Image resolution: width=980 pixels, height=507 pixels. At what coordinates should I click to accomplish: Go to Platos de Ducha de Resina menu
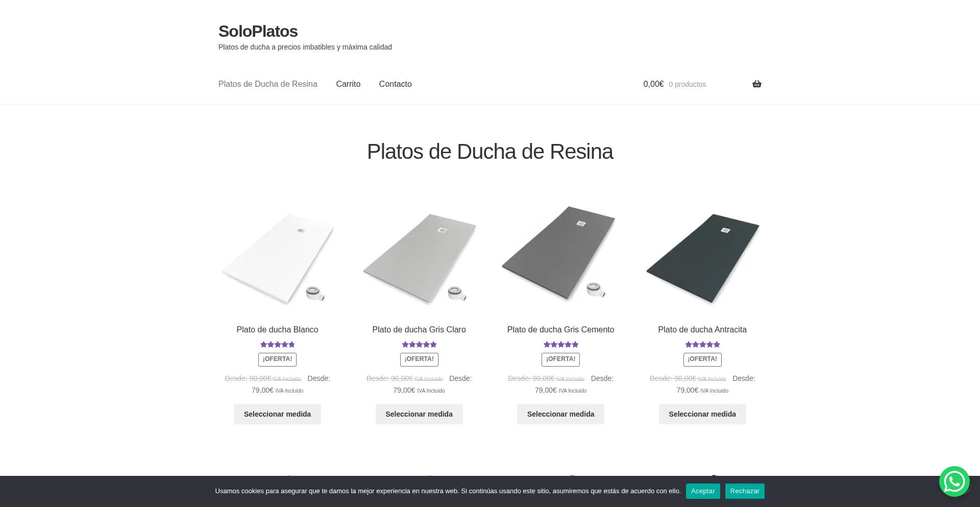268,84
